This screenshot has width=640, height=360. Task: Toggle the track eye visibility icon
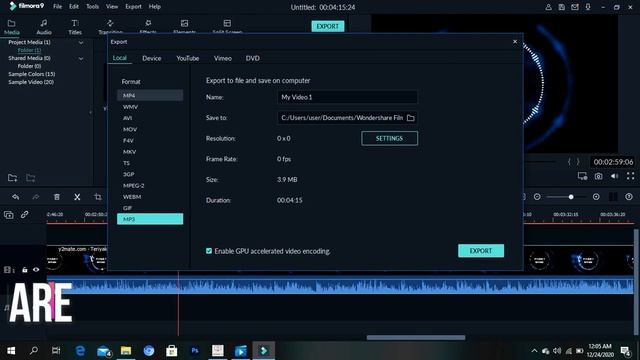[x=36, y=270]
